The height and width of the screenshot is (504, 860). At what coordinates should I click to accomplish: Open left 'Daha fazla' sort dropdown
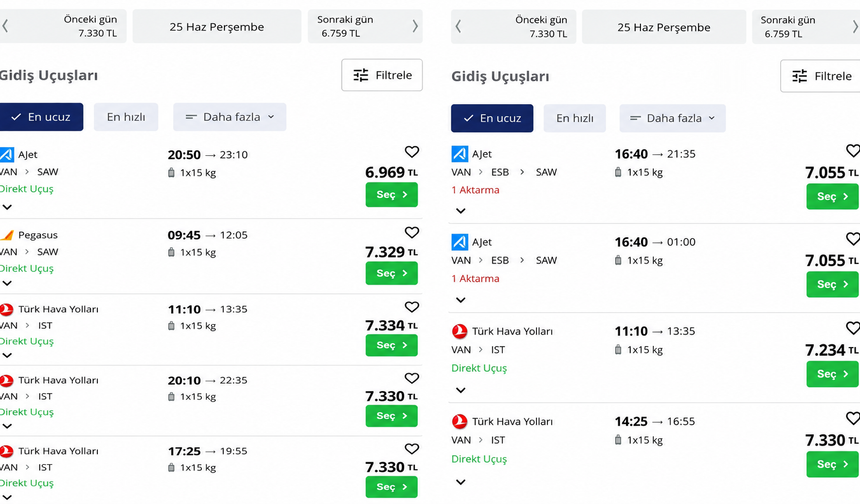[x=230, y=117]
